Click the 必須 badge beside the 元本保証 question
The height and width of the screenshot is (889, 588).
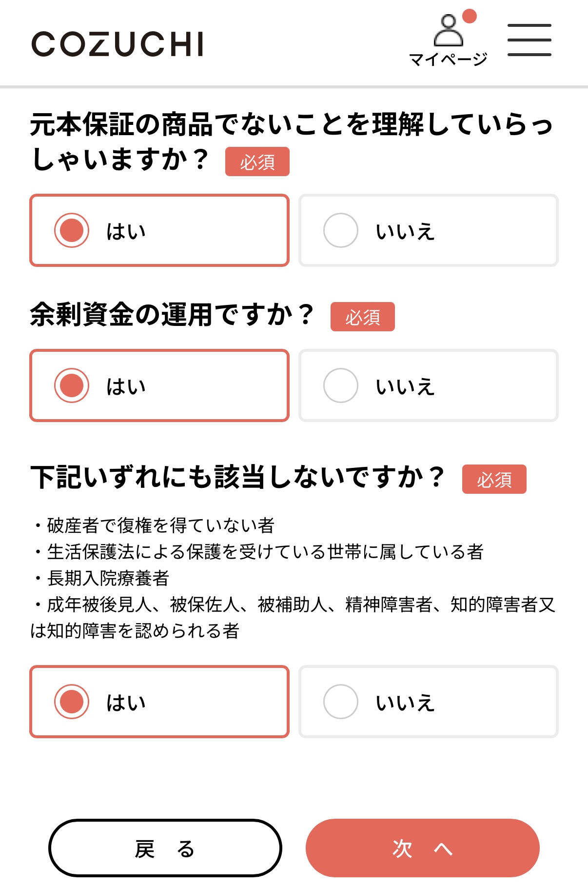[257, 162]
